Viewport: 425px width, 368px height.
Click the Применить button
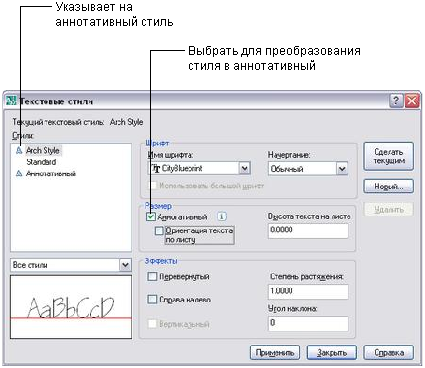pos(275,352)
